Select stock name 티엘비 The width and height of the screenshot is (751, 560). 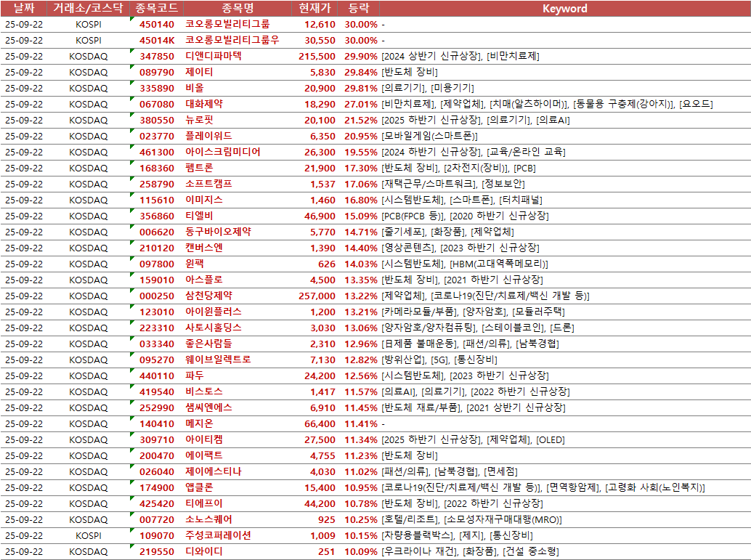[x=199, y=216]
